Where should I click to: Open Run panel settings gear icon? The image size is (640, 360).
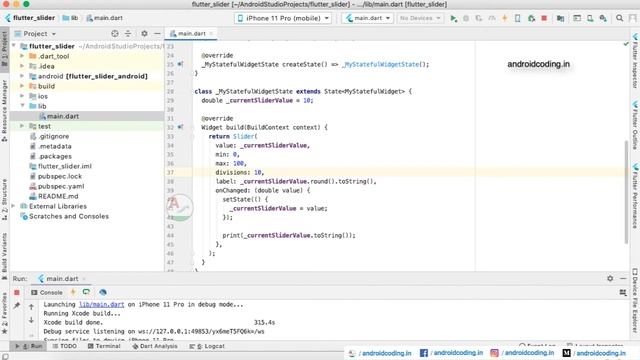click(610, 278)
